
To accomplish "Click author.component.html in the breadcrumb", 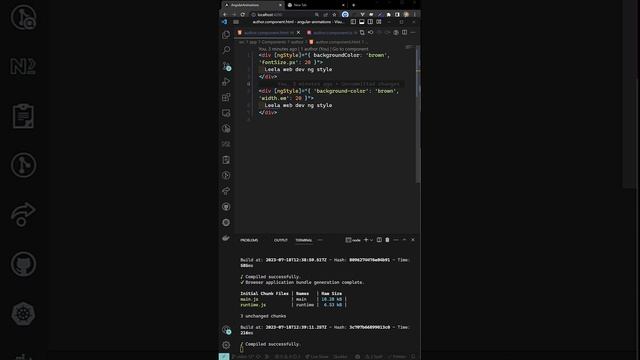I will point(338,42).
